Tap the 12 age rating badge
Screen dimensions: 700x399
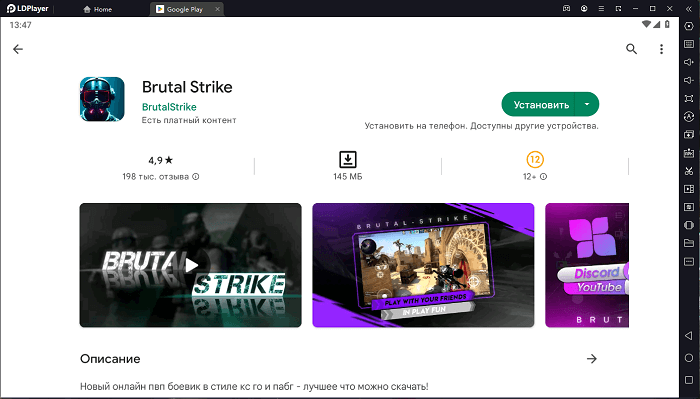pyautogui.click(x=535, y=159)
